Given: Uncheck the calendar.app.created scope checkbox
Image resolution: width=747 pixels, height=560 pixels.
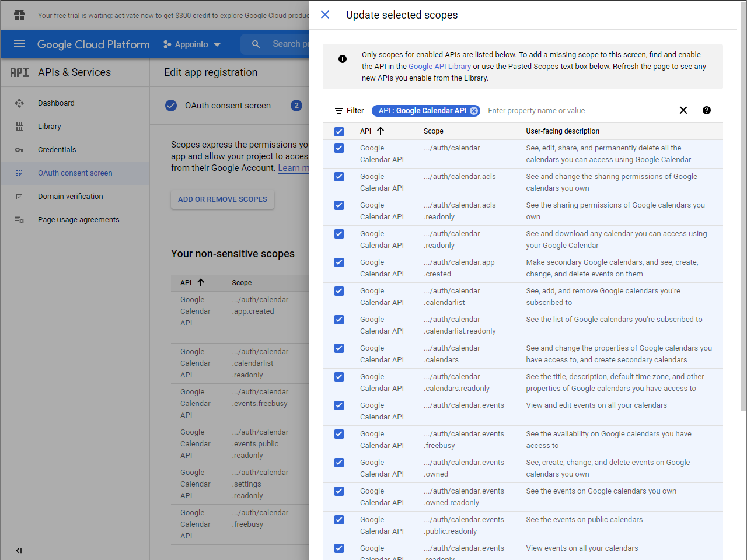Looking at the screenshot, I should pyautogui.click(x=339, y=262).
